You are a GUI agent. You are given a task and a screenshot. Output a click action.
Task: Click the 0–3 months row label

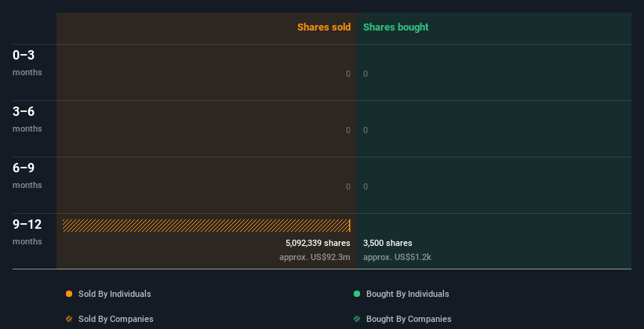[x=27, y=63]
